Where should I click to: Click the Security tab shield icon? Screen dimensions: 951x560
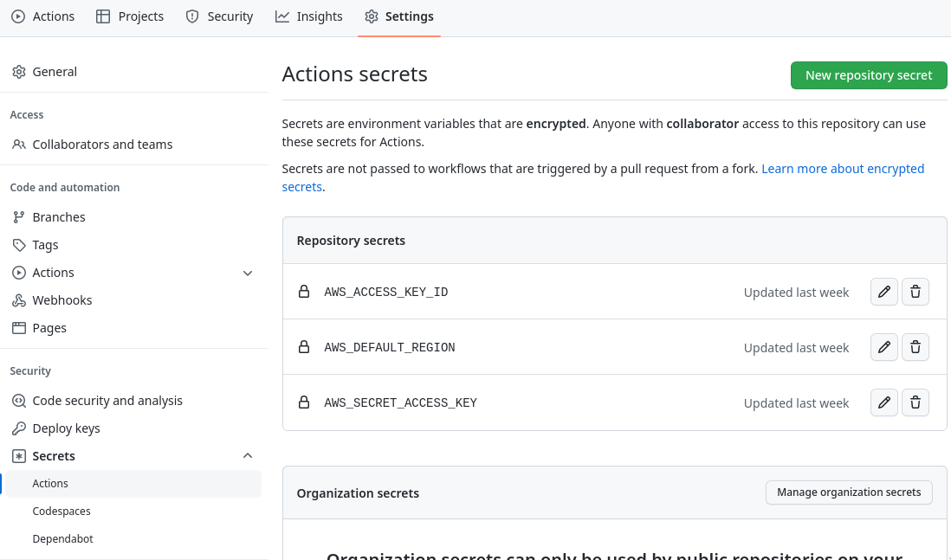coord(192,16)
